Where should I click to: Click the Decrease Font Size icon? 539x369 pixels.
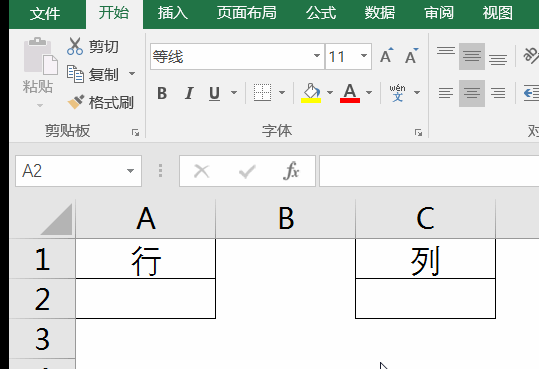coord(411,56)
